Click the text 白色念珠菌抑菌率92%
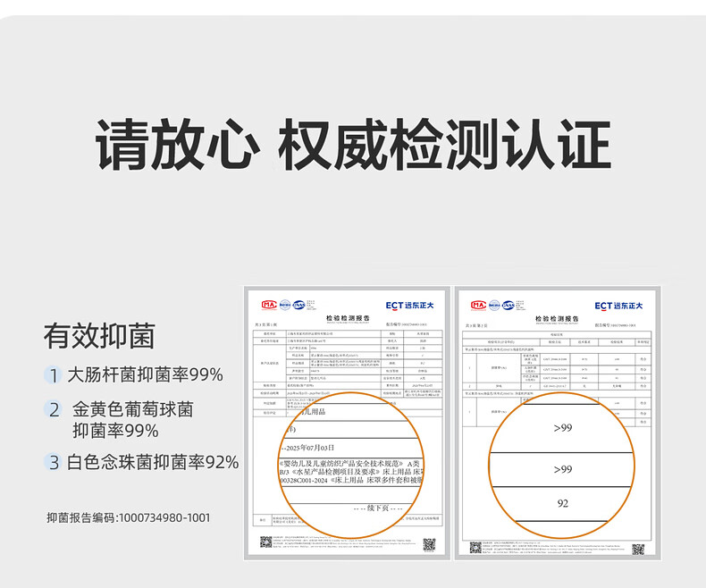 pos(153,462)
